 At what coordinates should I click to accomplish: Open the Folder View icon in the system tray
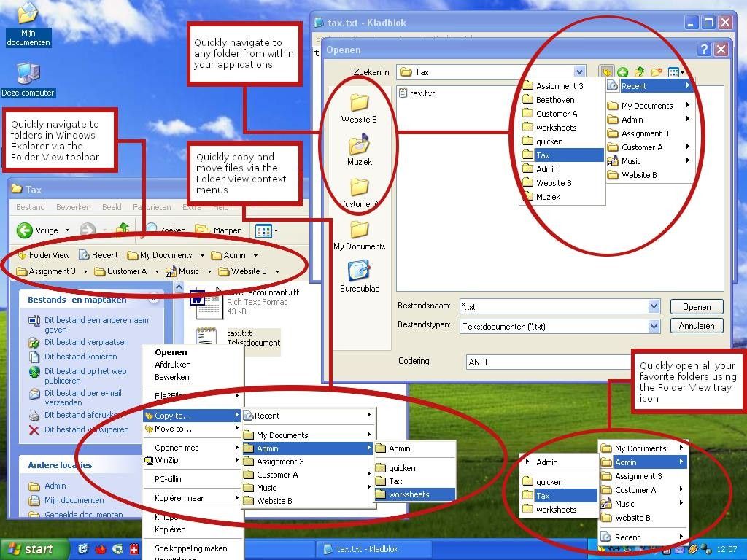click(x=692, y=550)
